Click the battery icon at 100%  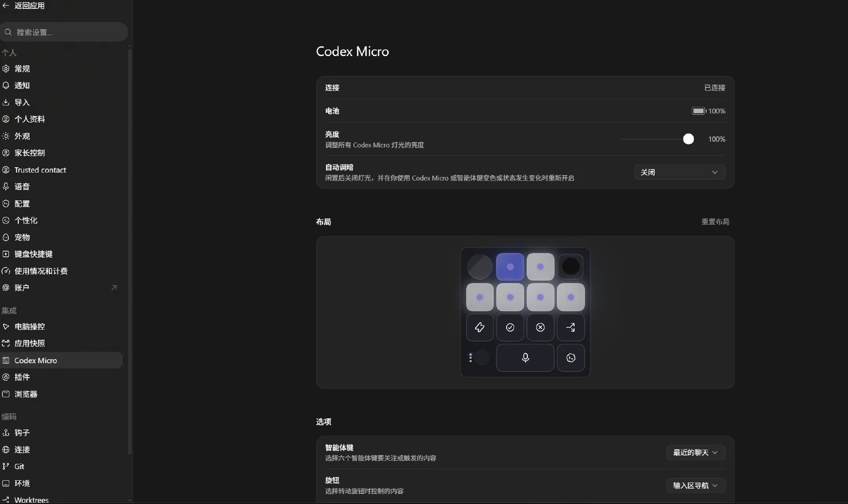[699, 111]
